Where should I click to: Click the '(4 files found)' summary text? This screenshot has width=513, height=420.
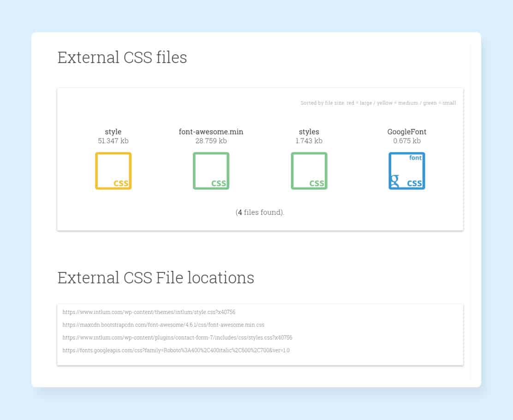coord(260,212)
